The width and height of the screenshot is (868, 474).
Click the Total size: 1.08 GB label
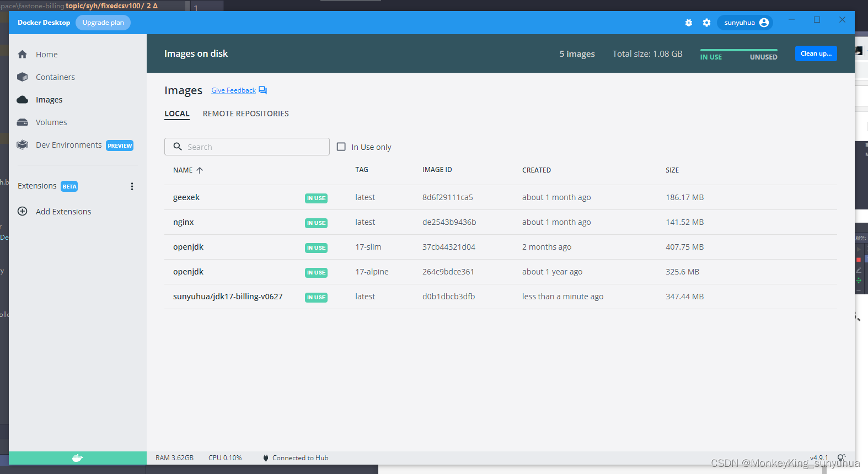647,54
